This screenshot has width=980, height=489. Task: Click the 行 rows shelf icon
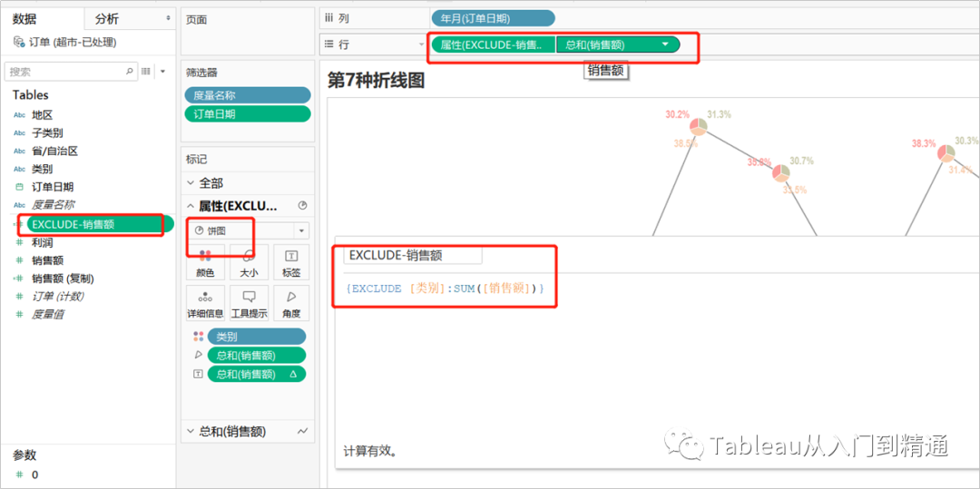pos(328,44)
